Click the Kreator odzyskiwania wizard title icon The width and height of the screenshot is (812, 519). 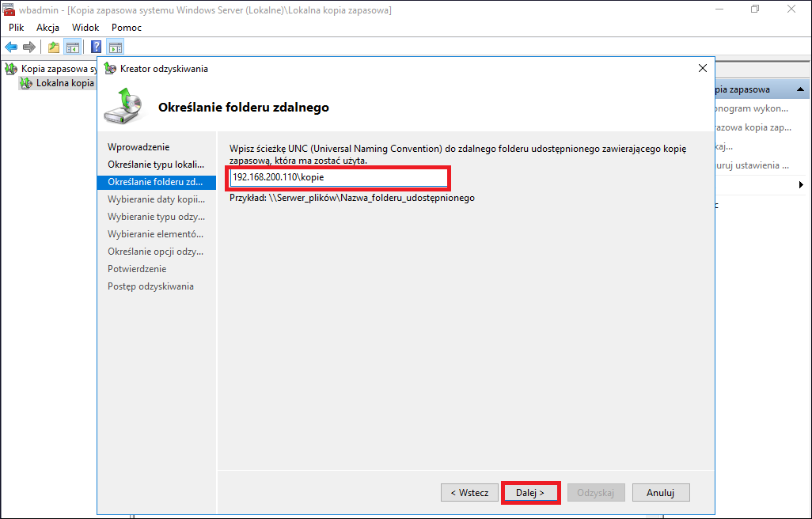(110, 68)
